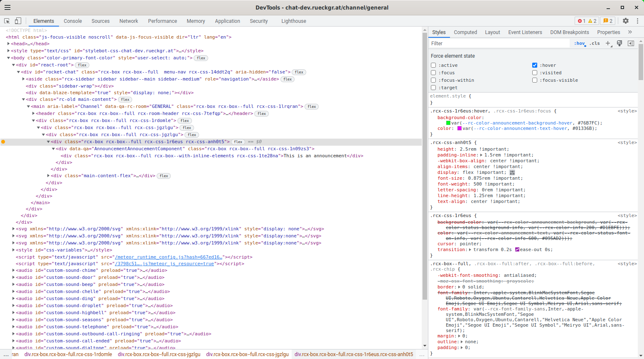Uncheck the :hover element state
644x359 pixels.
pyautogui.click(x=535, y=65)
